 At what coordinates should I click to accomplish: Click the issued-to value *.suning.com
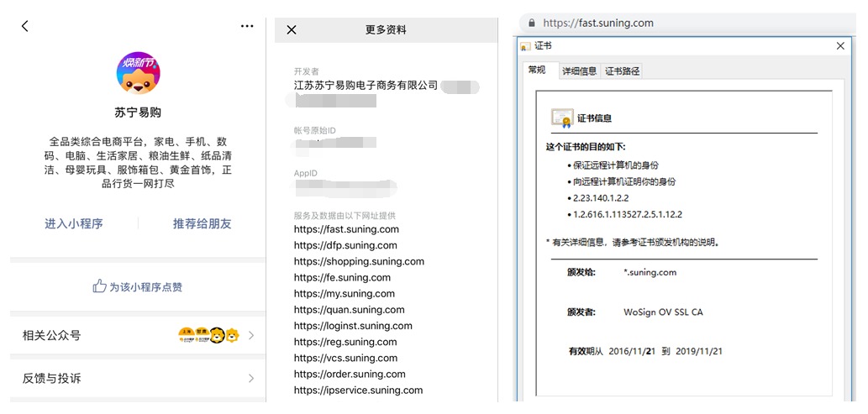coord(650,272)
